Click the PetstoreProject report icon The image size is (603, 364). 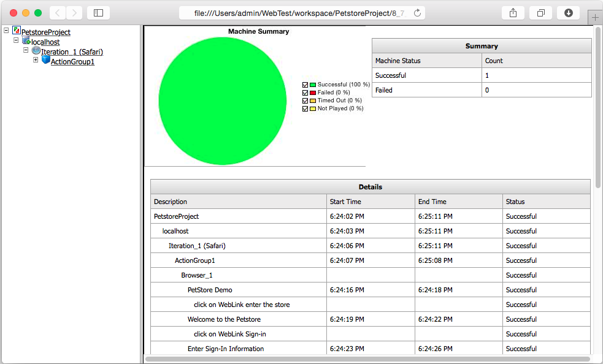tap(17, 30)
